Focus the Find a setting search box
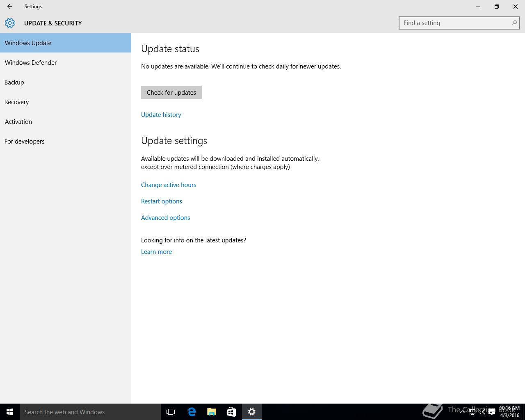525x420 pixels. [459, 23]
